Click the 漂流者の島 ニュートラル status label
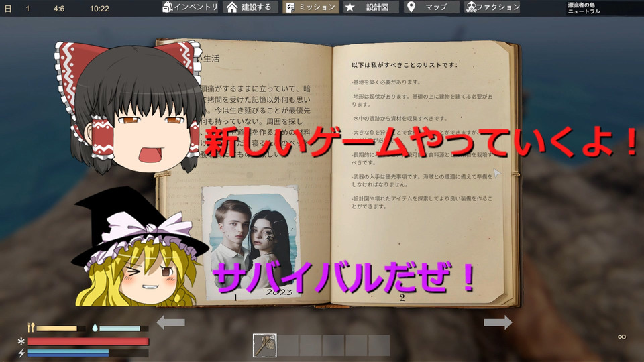644x362 pixels. (584, 8)
